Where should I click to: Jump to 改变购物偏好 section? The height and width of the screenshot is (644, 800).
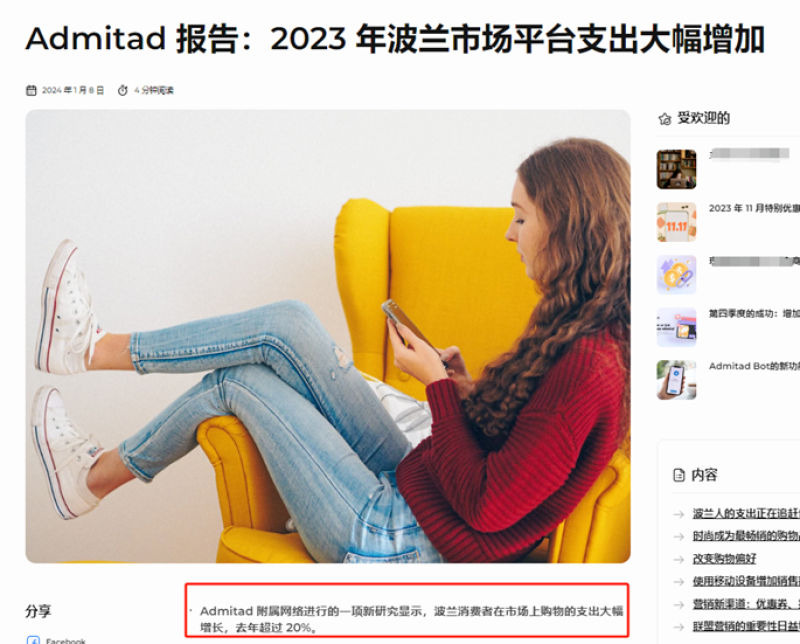point(724,559)
